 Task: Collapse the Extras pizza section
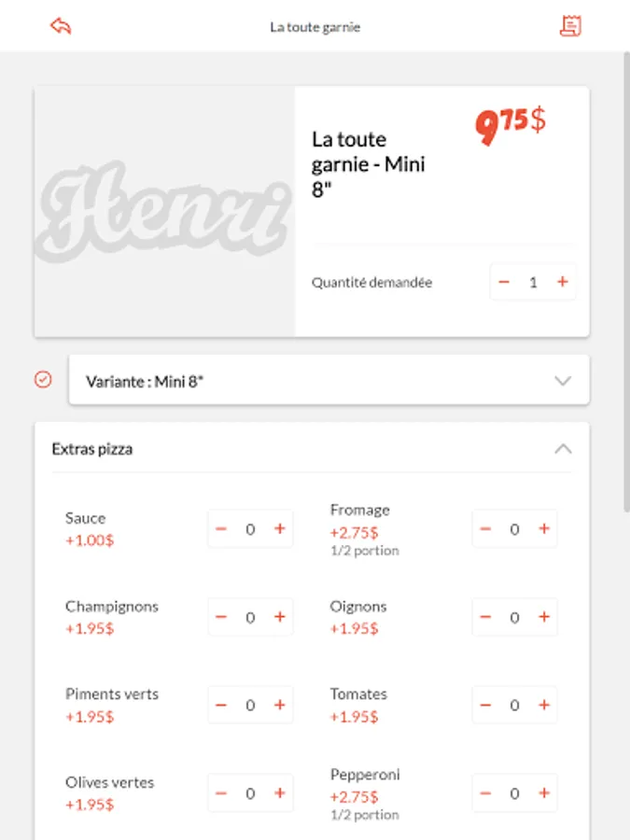click(x=562, y=449)
